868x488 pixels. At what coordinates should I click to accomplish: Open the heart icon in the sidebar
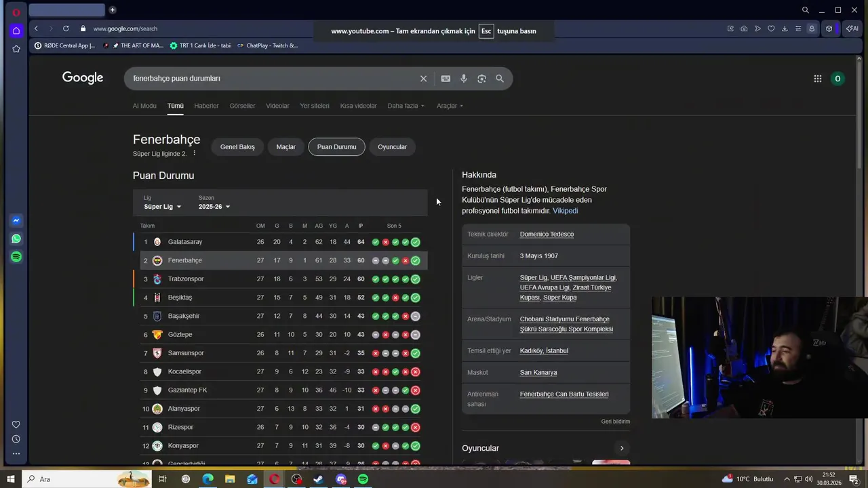pos(16,424)
